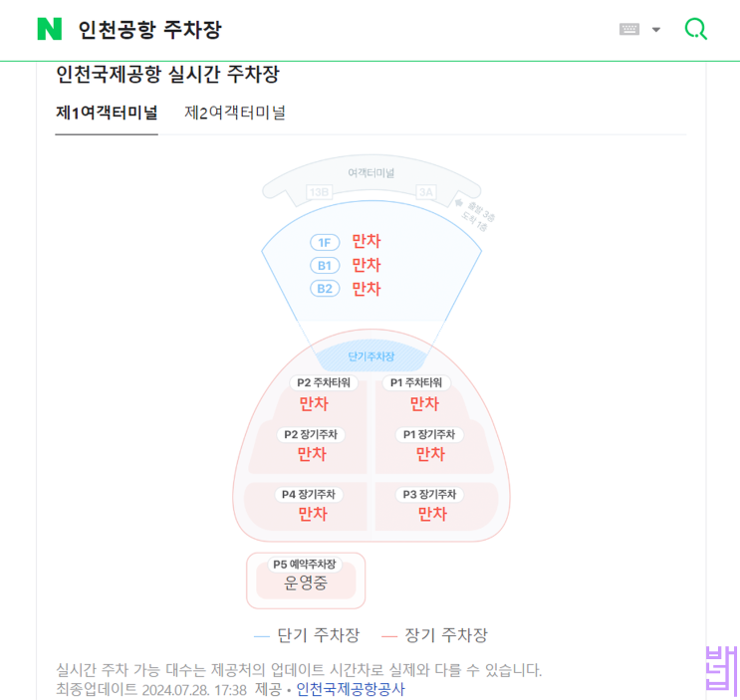This screenshot has height=700, width=740.
Task: Switch to 제2여객터미널 tab
Action: [x=235, y=114]
